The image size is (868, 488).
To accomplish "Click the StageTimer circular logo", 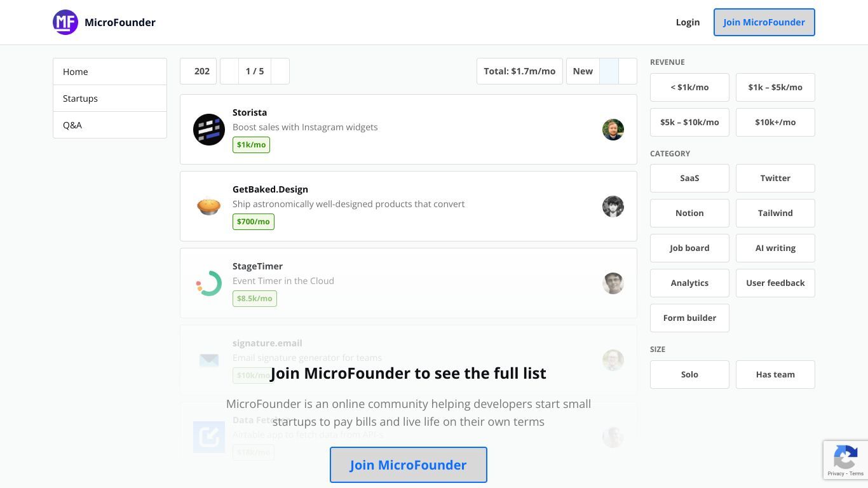I will [209, 283].
